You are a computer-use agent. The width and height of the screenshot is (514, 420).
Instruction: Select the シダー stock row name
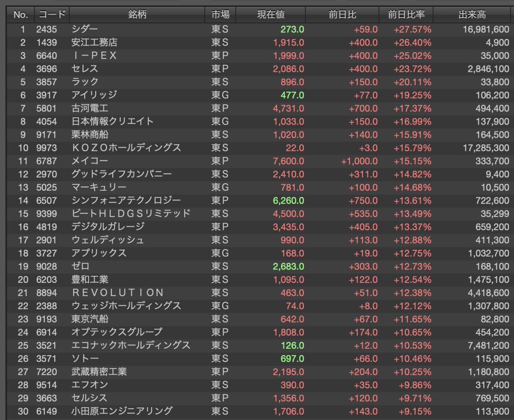(85, 29)
